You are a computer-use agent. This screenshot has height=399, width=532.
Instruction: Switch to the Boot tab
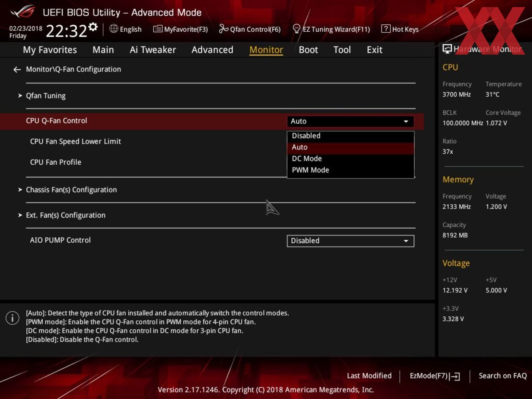click(x=308, y=50)
